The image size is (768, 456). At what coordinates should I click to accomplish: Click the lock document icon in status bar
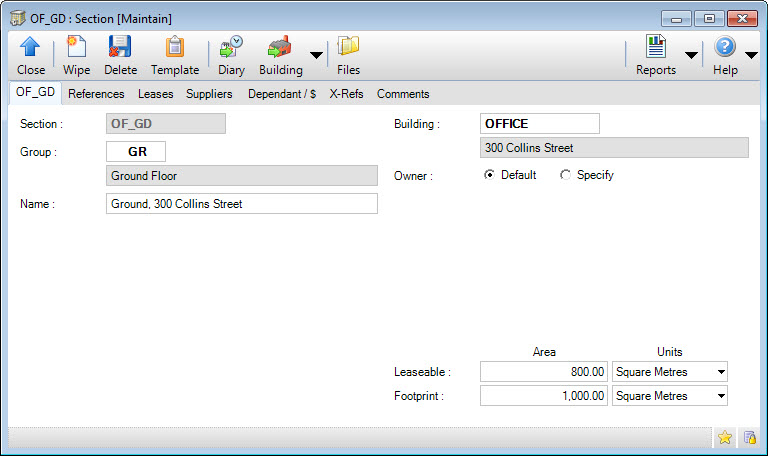pos(750,437)
